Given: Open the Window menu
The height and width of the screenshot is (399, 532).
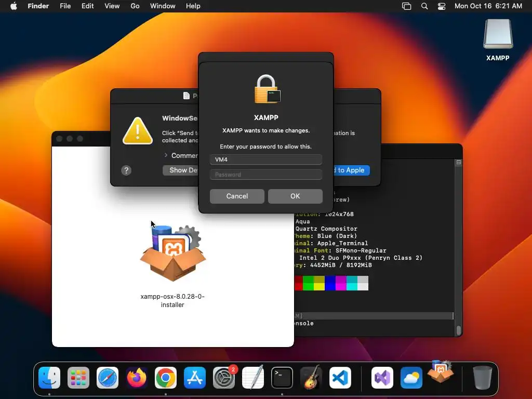Looking at the screenshot, I should [163, 6].
